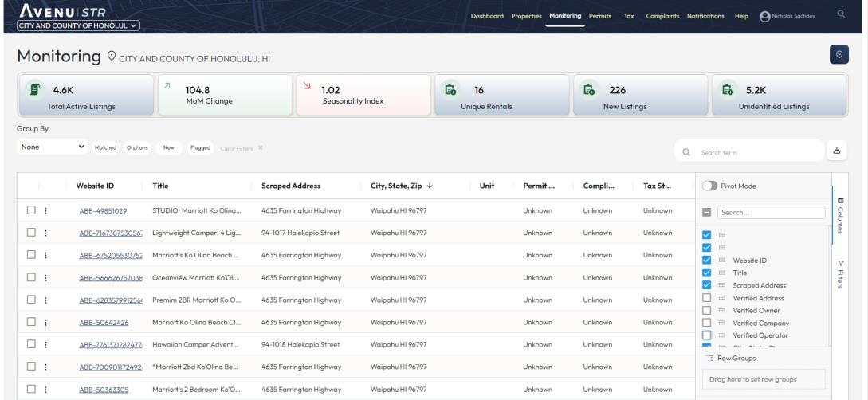Image resolution: width=868 pixels, height=400 pixels.
Task: Select the row checkbox for ABB-50642426
Action: click(31, 321)
